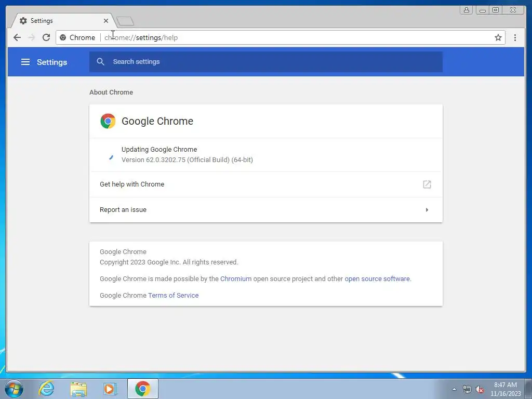532x399 pixels.
Task: Click the Settings title in blue header
Action: tap(52, 62)
